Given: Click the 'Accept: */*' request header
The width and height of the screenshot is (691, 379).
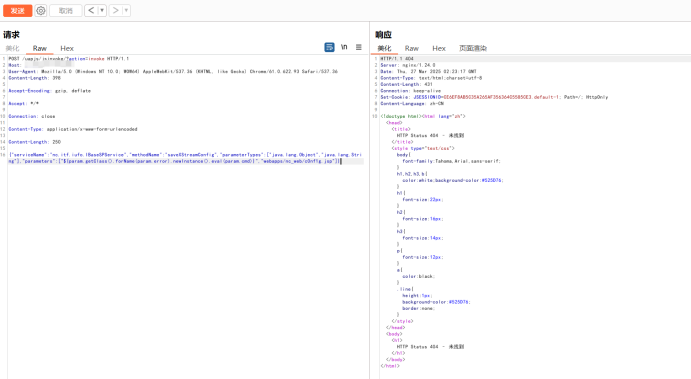Looking at the screenshot, I should click(x=24, y=104).
